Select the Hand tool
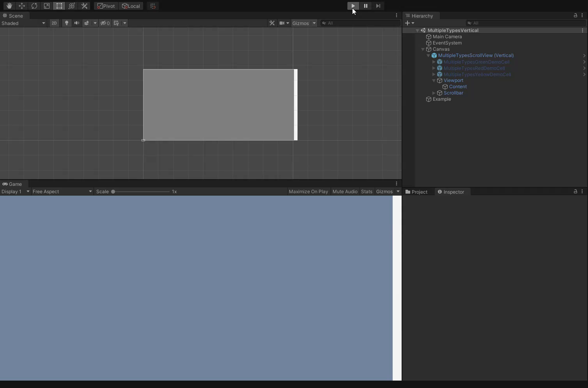The height and width of the screenshot is (388, 588). [x=9, y=6]
